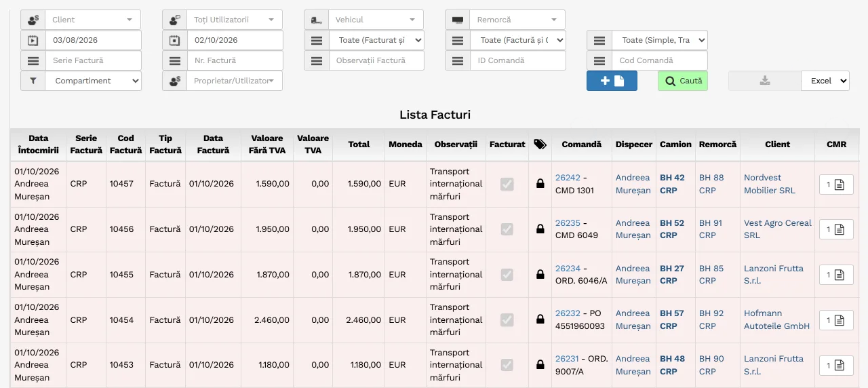Click list icon beside Cod Comandă field

(599, 60)
